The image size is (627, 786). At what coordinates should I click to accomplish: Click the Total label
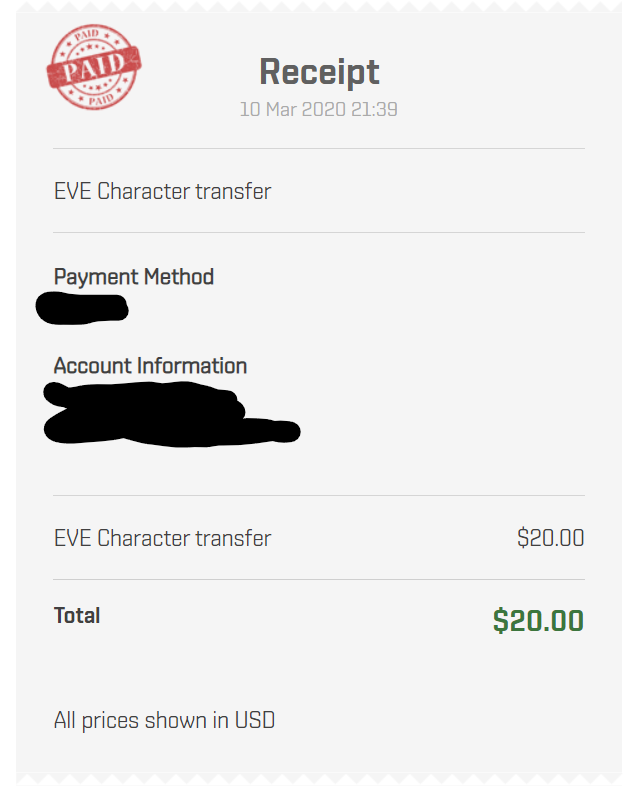[77, 616]
